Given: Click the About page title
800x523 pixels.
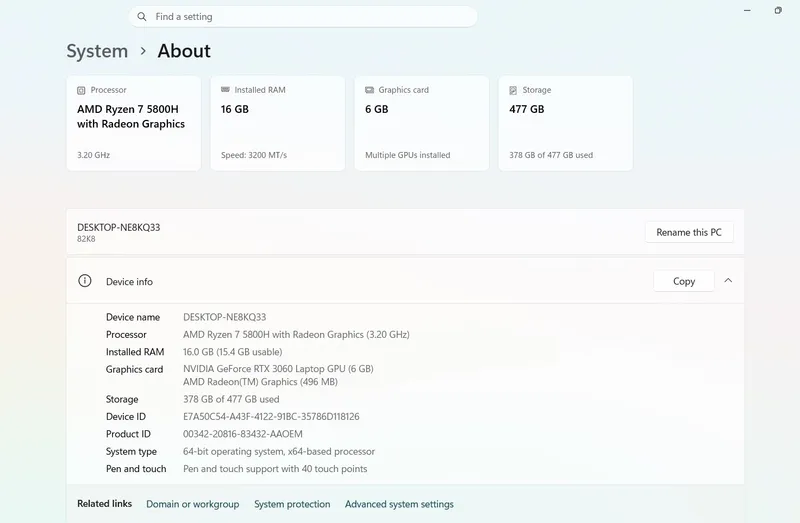Looking at the screenshot, I should [184, 51].
